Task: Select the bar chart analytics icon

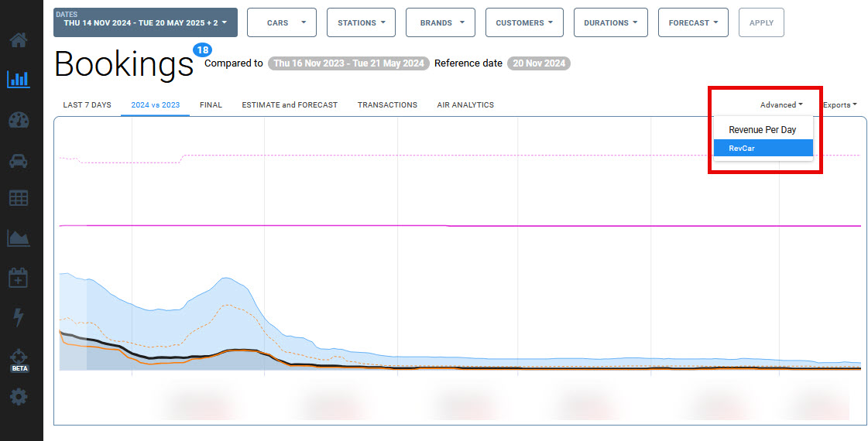Action: [19, 79]
